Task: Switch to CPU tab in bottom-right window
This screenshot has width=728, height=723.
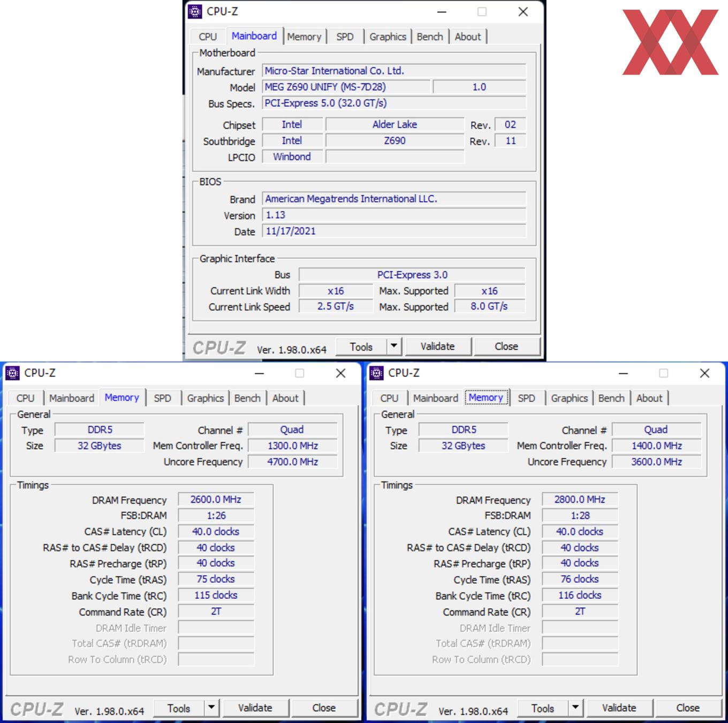Action: [x=389, y=398]
